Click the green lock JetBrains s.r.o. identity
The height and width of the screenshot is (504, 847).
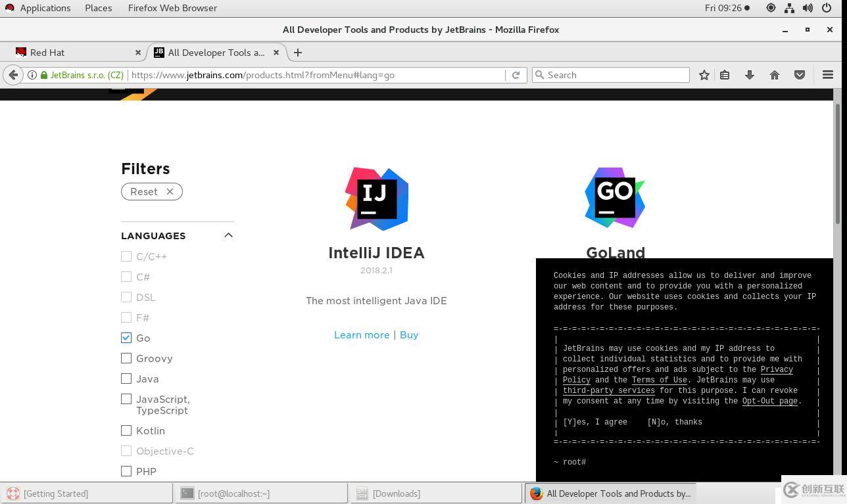click(82, 75)
